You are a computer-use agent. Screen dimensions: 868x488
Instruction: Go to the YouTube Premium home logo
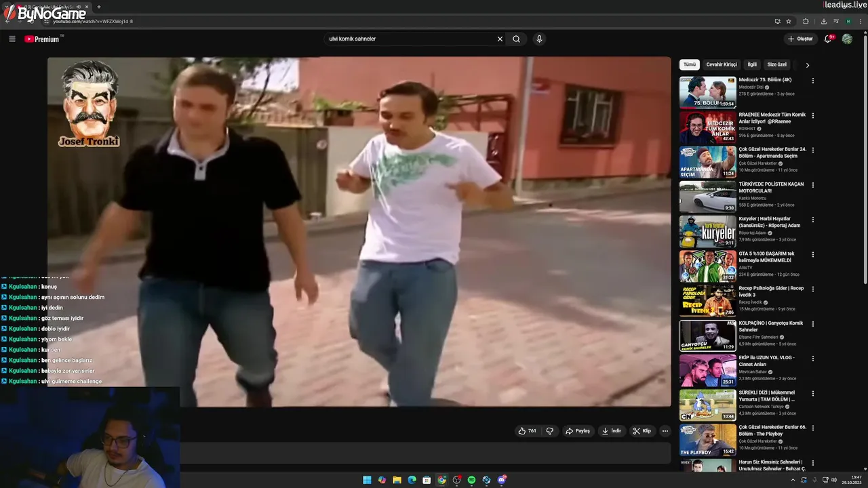click(x=42, y=39)
